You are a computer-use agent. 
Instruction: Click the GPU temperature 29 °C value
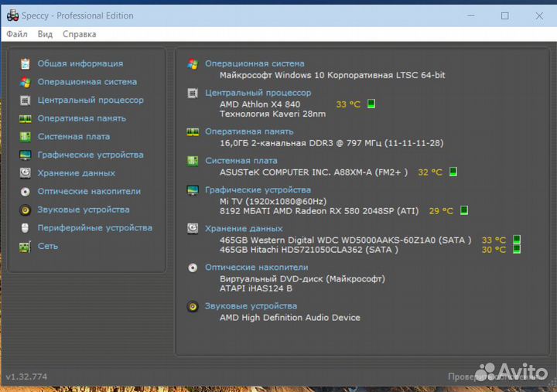(441, 211)
